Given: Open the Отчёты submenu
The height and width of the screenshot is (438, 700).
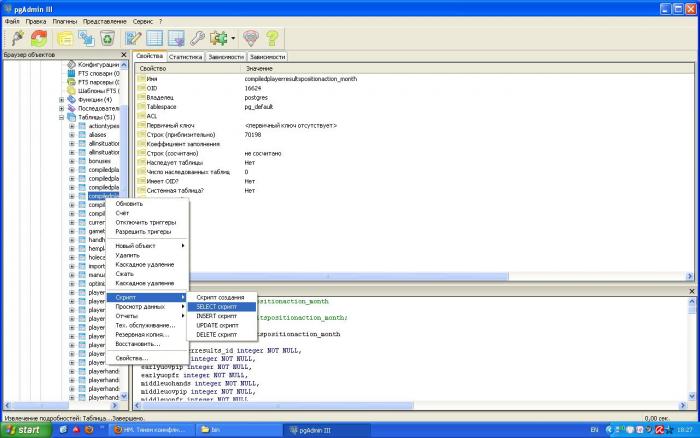Looking at the screenshot, I should point(147,316).
